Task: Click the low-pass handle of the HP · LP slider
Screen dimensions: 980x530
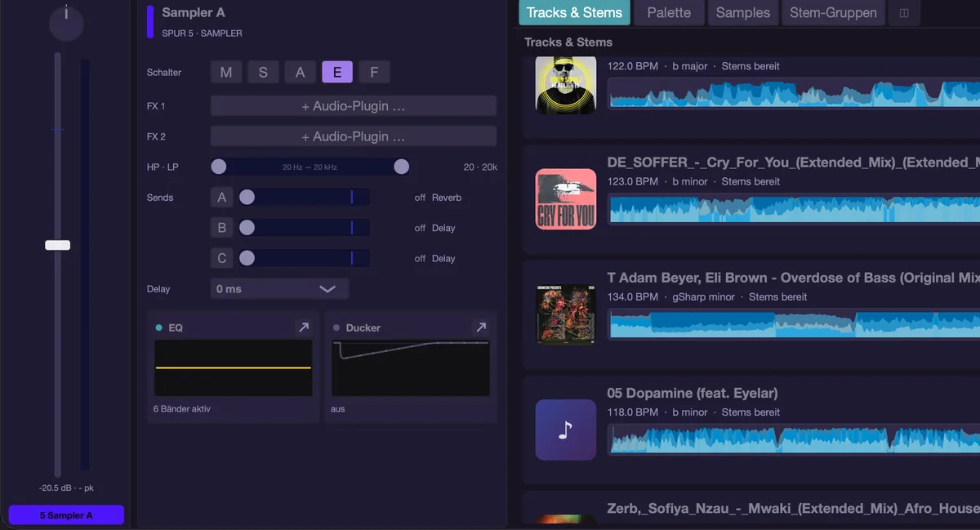Action: (x=401, y=167)
